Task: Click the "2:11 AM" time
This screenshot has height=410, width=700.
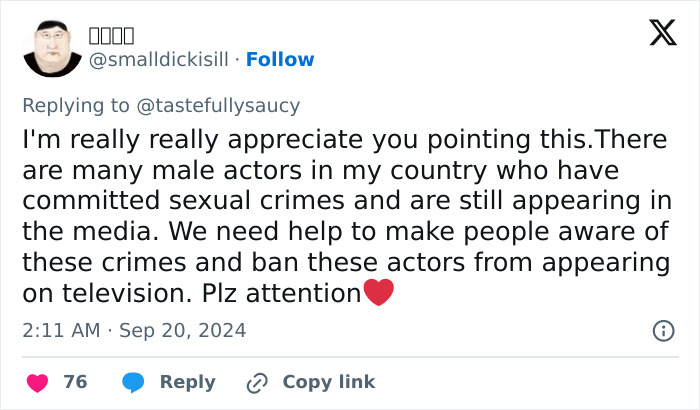Action: pos(60,330)
